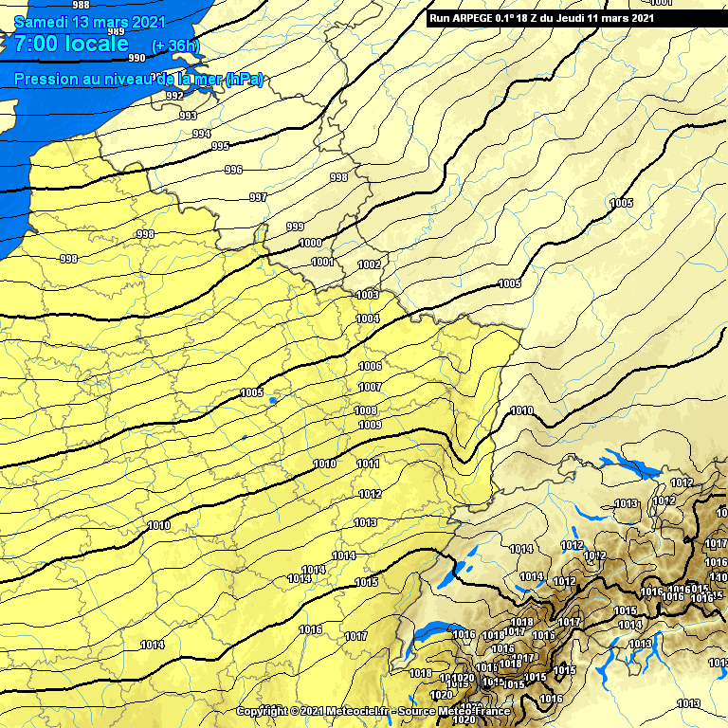Click the 1002 hPa isobar label
Viewport: 728px width, 728px height.
pyautogui.click(x=369, y=264)
